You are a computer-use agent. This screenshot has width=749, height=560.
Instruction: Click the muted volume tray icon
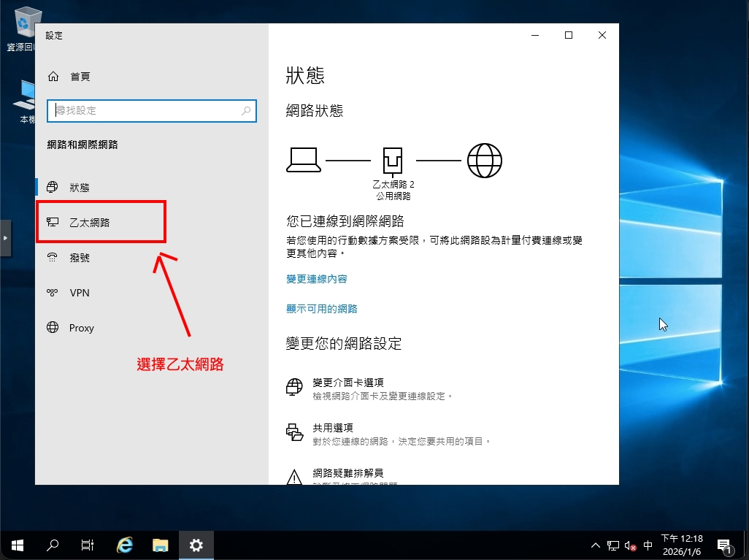631,545
